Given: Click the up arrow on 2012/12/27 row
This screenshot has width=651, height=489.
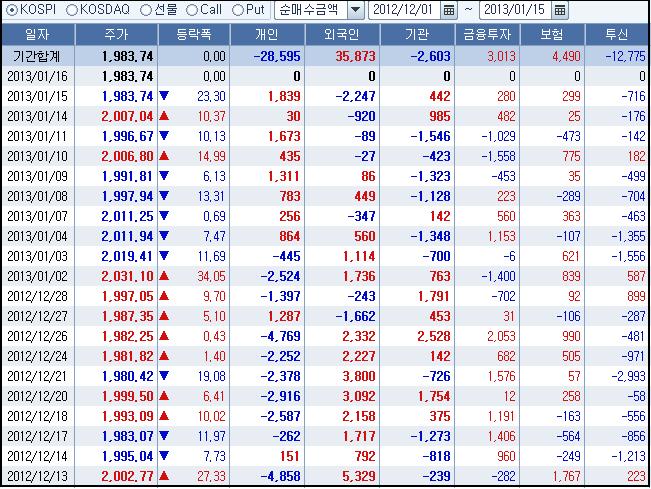Looking at the screenshot, I should click(164, 315).
